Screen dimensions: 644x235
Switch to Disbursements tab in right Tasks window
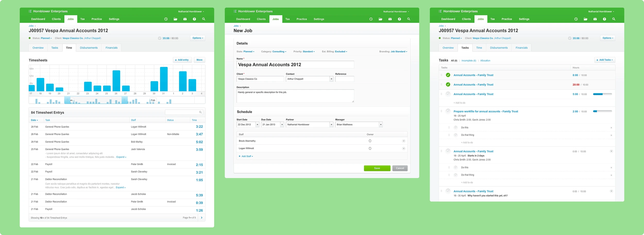click(x=499, y=48)
